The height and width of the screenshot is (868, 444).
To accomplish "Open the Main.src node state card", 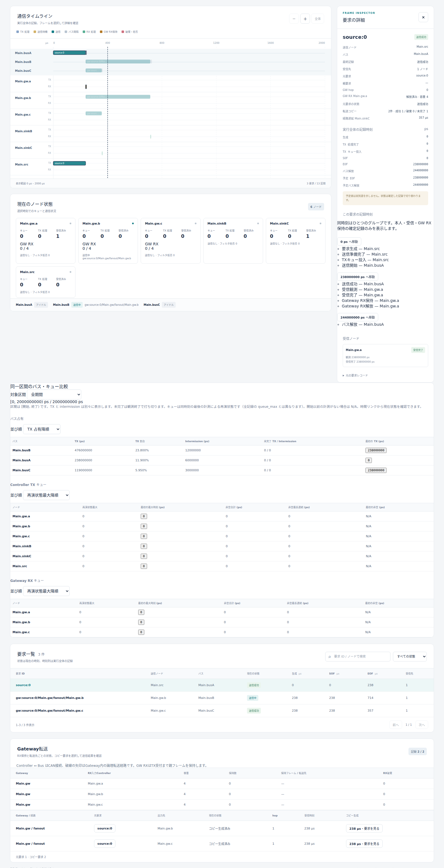I will [x=46, y=282].
